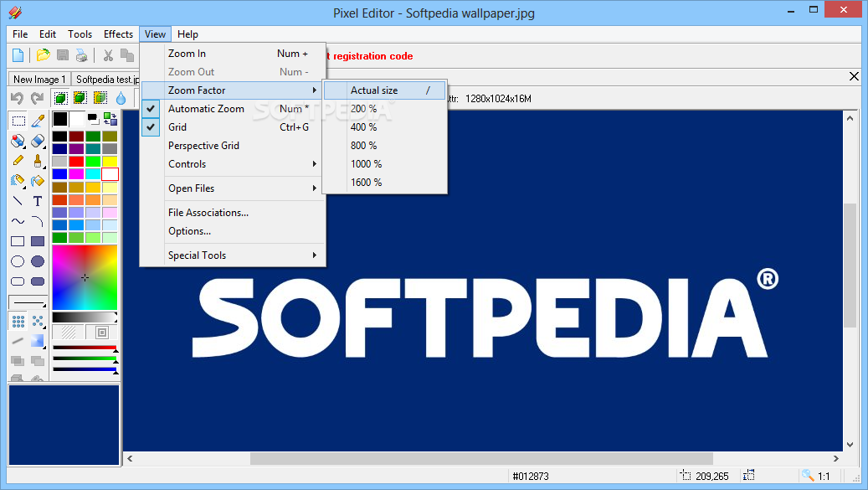Viewport: 868px width, 490px height.
Task: Toggle the Automatic Zoom checked option
Action: pos(233,109)
